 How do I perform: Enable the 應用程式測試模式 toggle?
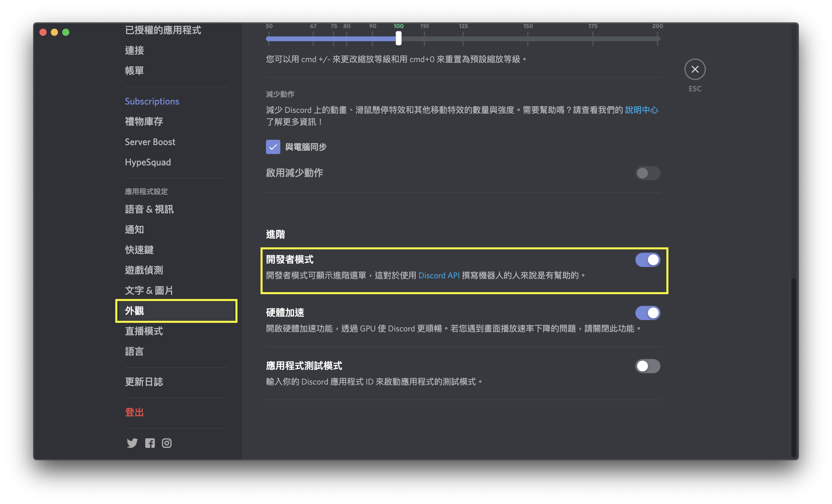point(647,366)
